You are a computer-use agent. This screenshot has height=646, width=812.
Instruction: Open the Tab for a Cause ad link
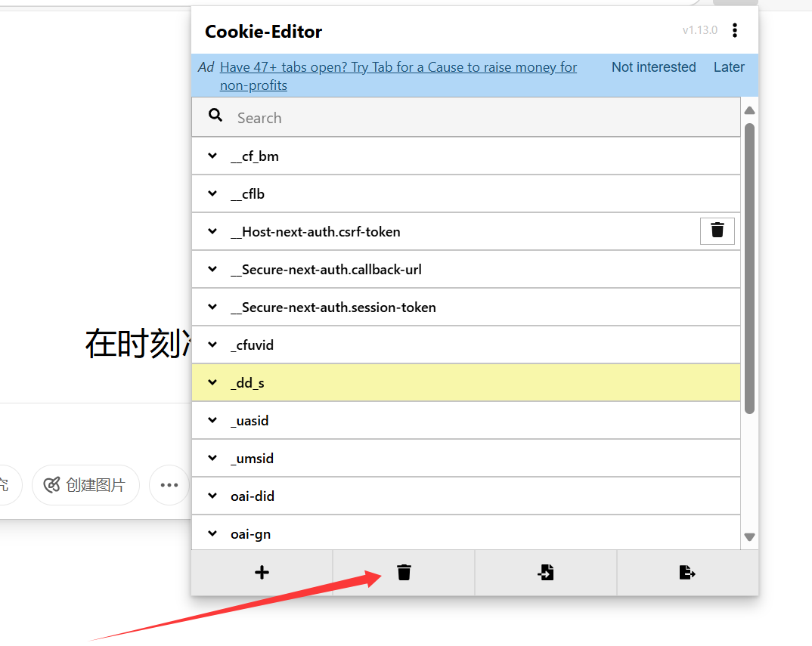(398, 68)
